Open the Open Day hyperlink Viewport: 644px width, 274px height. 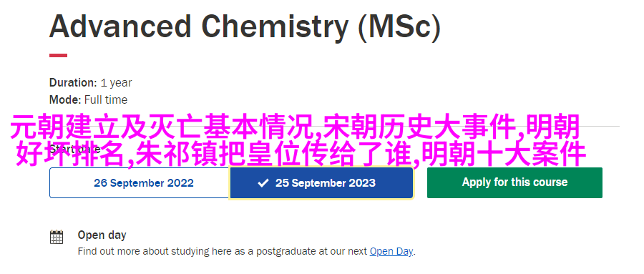point(391,251)
